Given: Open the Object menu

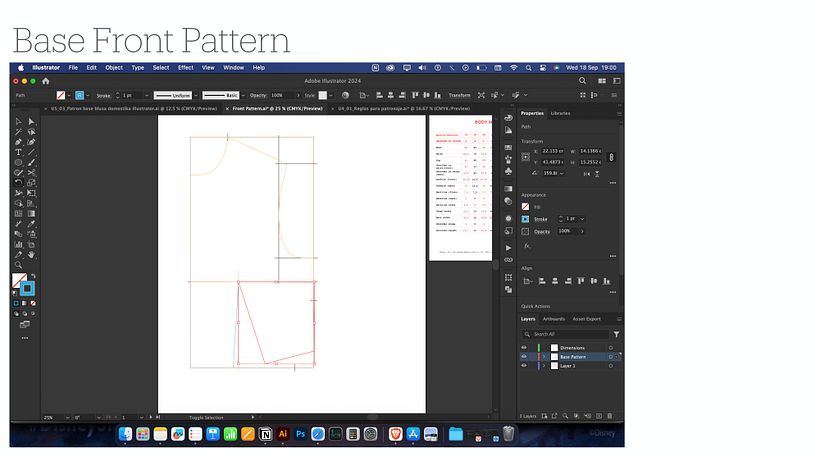Looking at the screenshot, I should point(114,67).
